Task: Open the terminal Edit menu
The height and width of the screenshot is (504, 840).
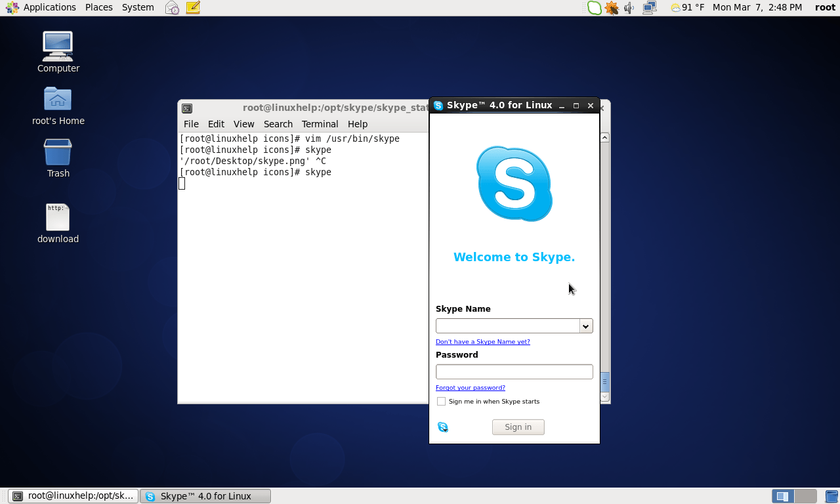Action: pyautogui.click(x=216, y=124)
